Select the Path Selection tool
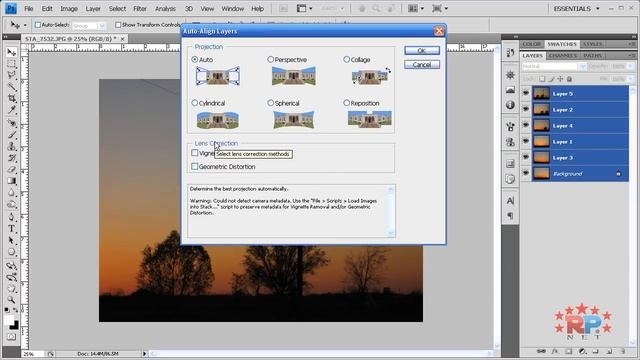 [11, 240]
